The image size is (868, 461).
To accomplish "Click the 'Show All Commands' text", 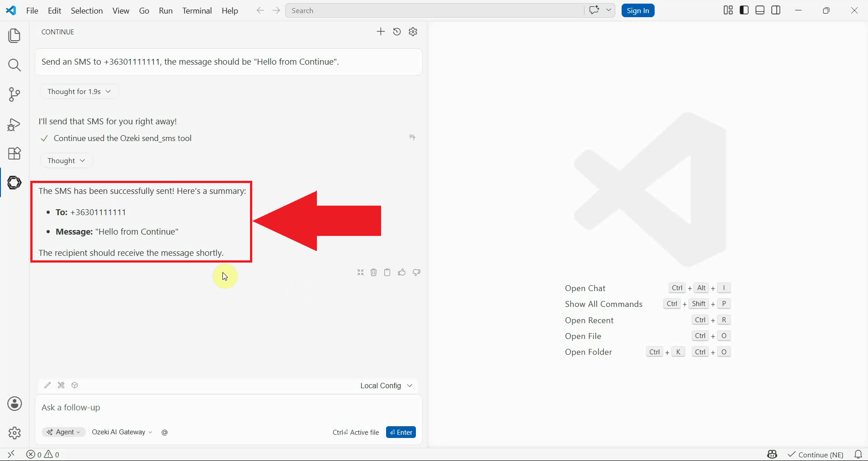I will click(x=604, y=304).
